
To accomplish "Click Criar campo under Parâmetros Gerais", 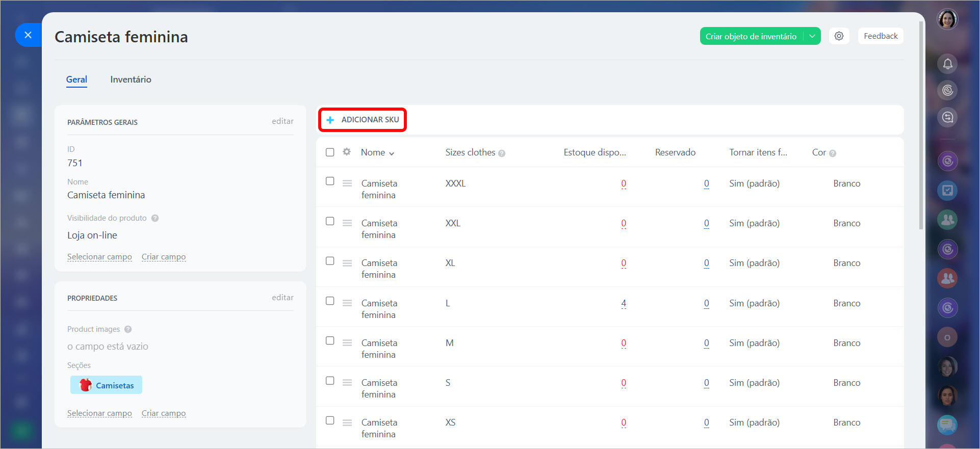I will pos(164,257).
